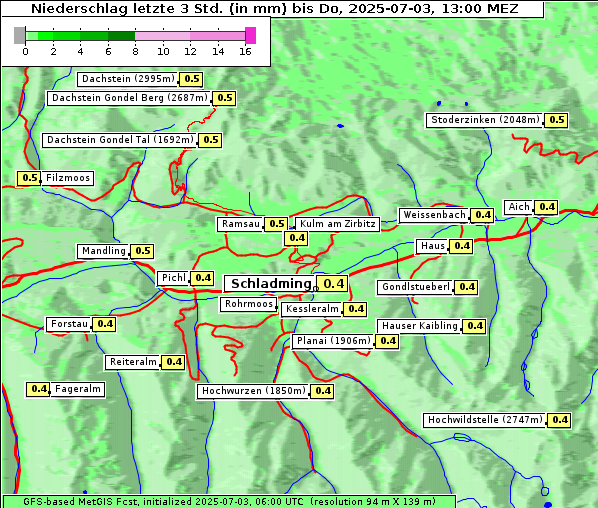The width and height of the screenshot is (598, 508).
Task: Select the Kulm am Zirbitz label
Action: click(x=338, y=224)
